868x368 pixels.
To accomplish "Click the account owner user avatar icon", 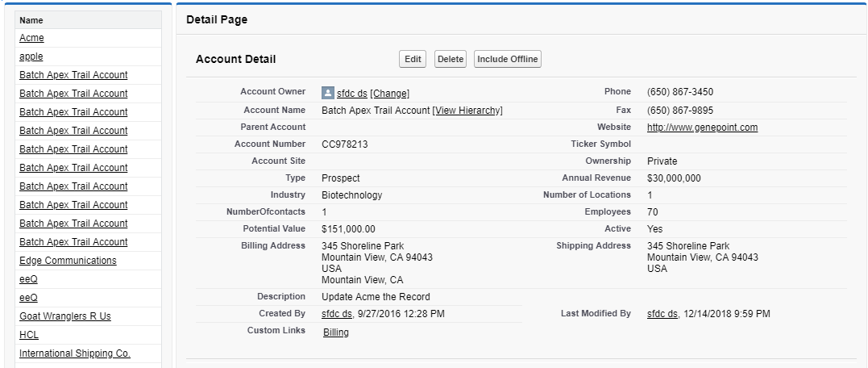I will click(328, 94).
